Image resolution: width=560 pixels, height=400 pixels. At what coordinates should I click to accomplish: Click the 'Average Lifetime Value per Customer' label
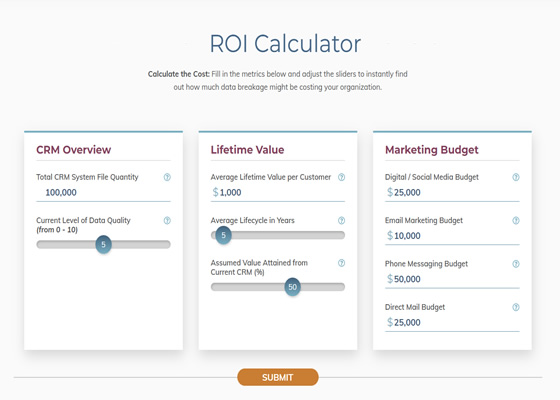coord(271,177)
